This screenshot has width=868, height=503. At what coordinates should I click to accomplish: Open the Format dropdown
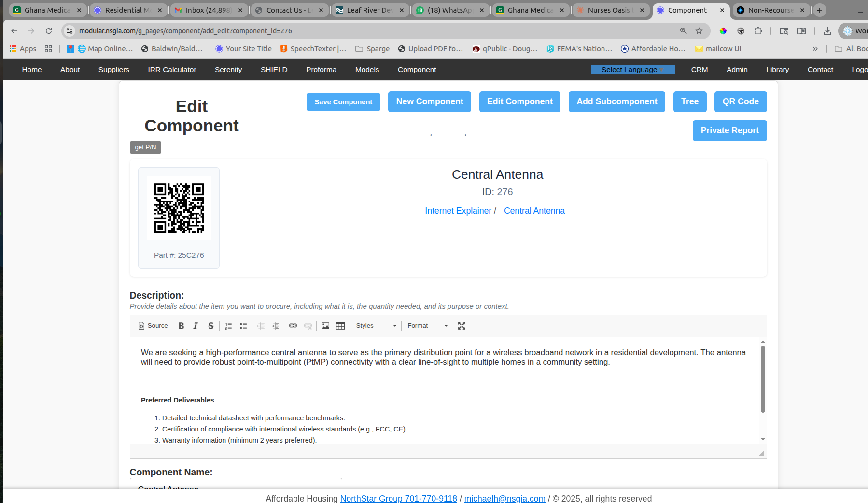click(427, 326)
